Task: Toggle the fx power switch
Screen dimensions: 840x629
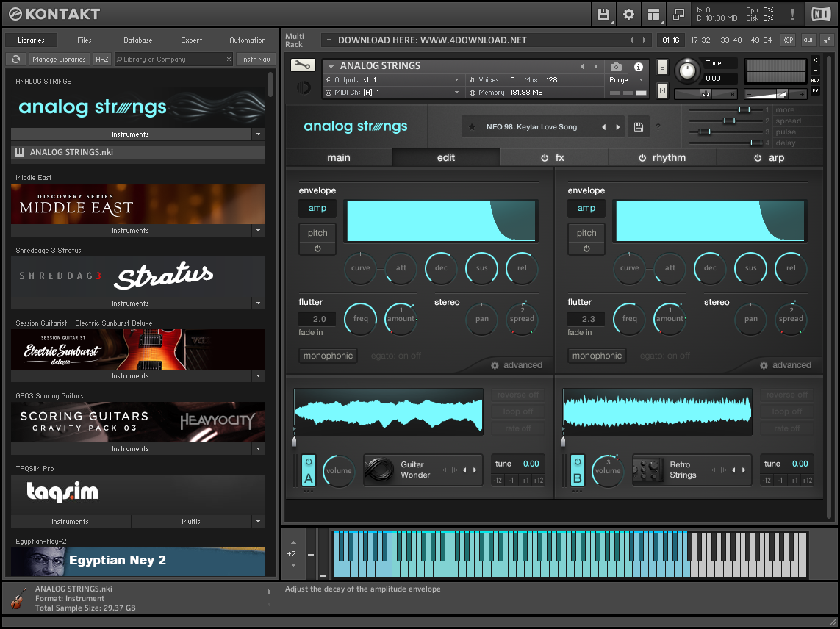Action: [545, 158]
